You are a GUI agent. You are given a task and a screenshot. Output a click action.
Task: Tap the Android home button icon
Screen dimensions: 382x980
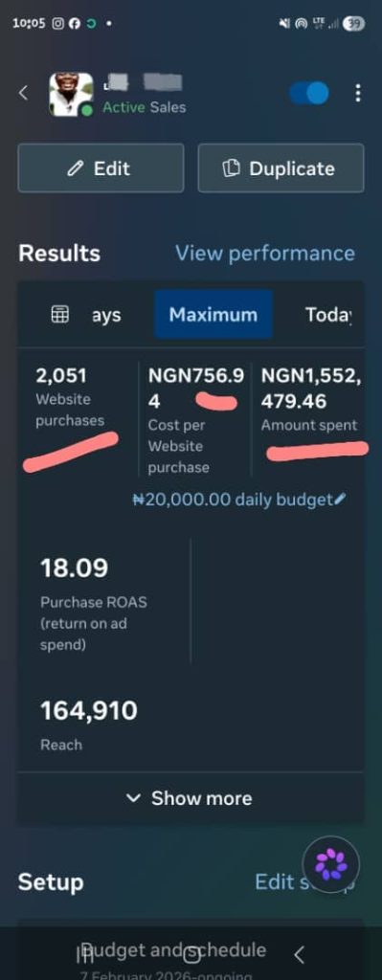click(191, 954)
